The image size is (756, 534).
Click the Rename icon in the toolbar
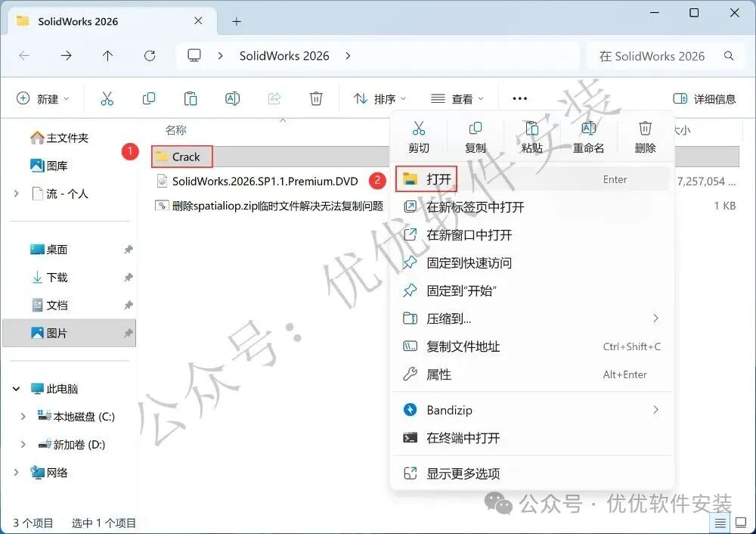click(x=232, y=98)
